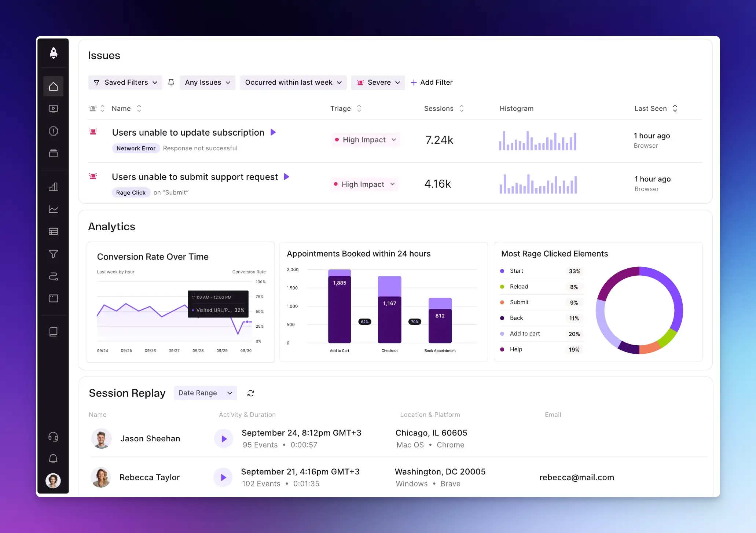Refresh the Session Replay list
The image size is (756, 533).
click(x=251, y=393)
